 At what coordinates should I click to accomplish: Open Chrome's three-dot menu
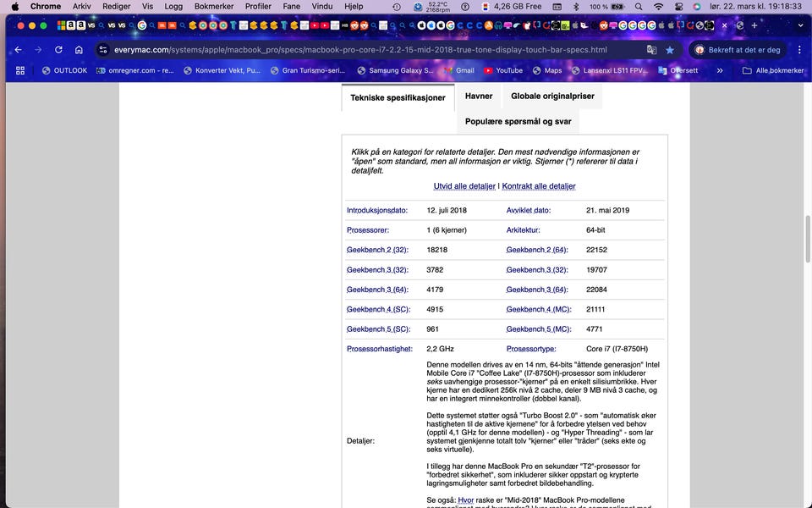pos(799,50)
